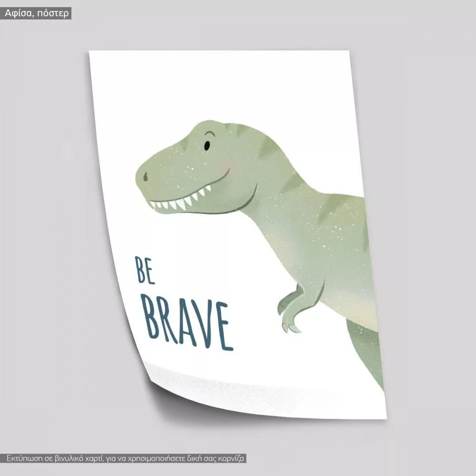Click the dinosaur's eyebrow line
476x476 pixels.
pos(209,135)
